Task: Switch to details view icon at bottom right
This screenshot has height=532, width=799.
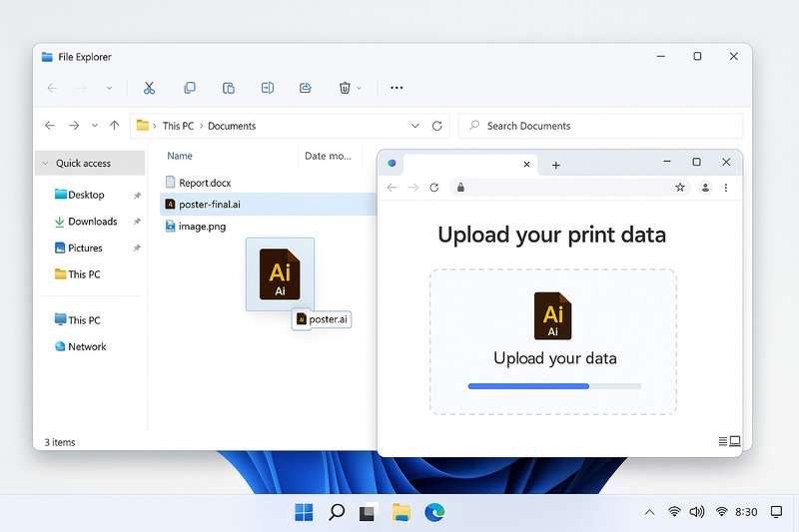Action: click(x=722, y=441)
